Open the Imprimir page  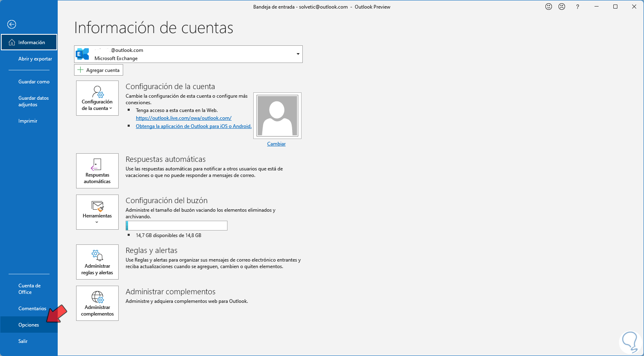pyautogui.click(x=28, y=121)
